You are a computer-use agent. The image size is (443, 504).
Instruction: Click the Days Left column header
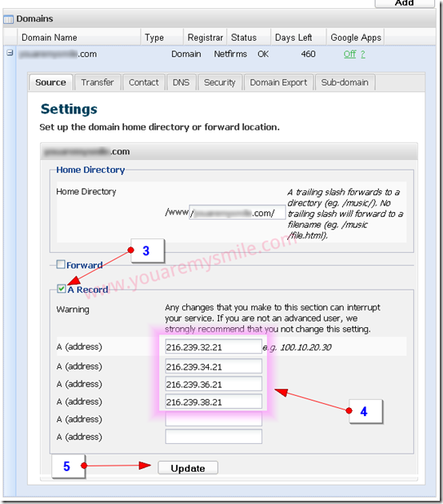298,38
